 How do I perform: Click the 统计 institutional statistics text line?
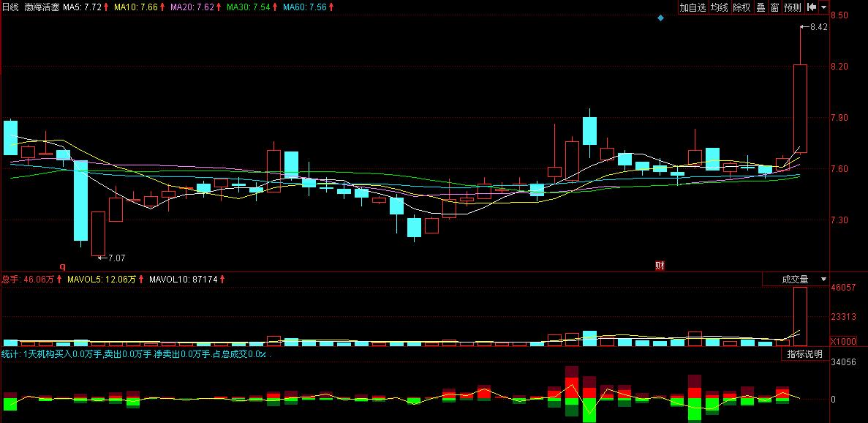pos(136,354)
